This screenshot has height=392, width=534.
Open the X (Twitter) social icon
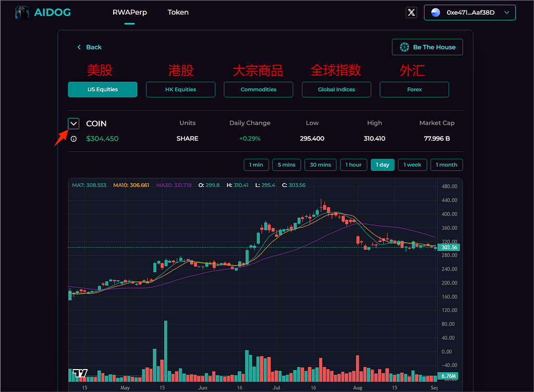tap(411, 13)
